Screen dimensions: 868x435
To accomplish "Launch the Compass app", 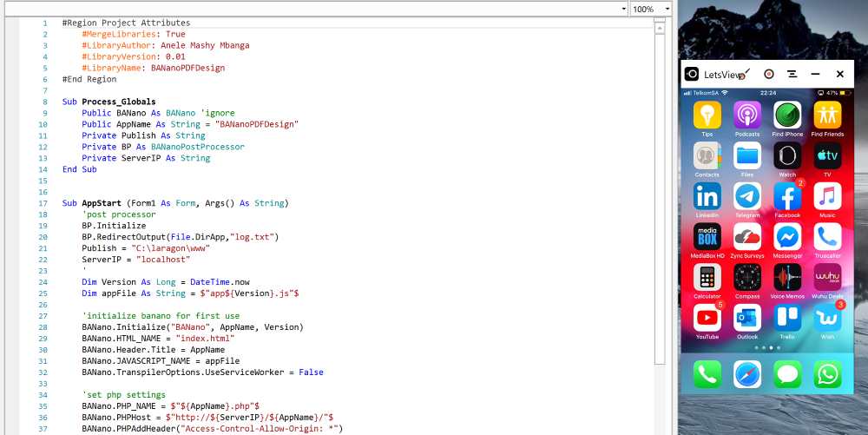I will pos(747,277).
